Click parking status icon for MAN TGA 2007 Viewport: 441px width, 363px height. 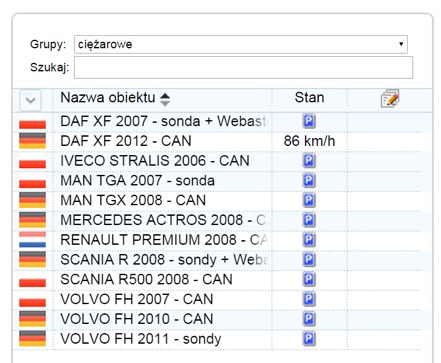tap(309, 180)
